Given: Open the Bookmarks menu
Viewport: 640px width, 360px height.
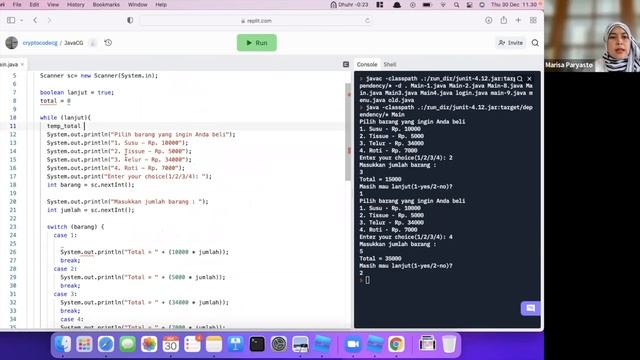Looking at the screenshot, I should pyautogui.click(x=106, y=4).
